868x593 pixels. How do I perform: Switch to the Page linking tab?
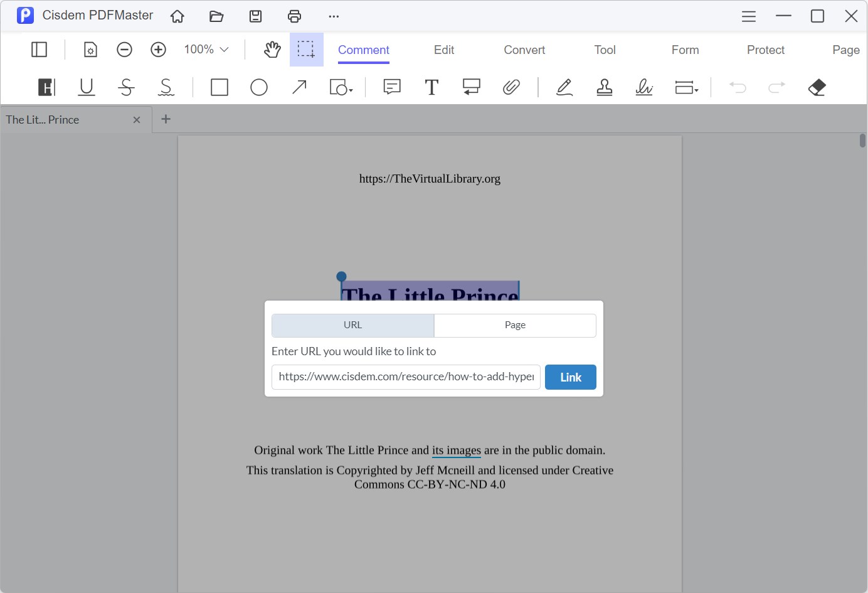515,325
